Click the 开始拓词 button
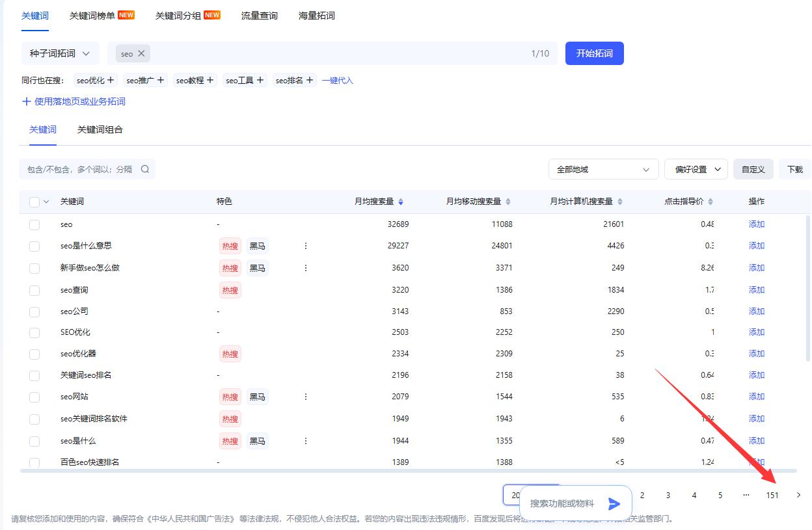Image resolution: width=812 pixels, height=530 pixels. click(x=594, y=53)
